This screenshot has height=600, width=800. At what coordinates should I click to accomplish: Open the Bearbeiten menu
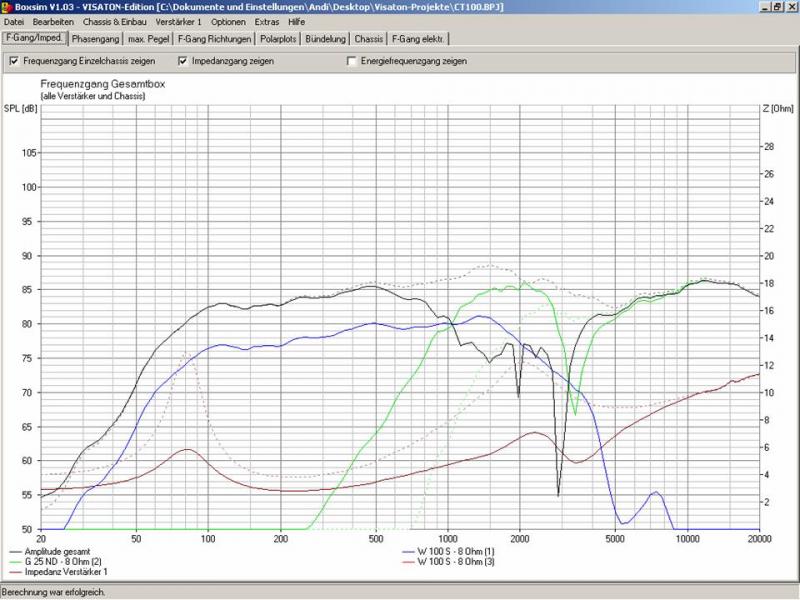[x=53, y=21]
